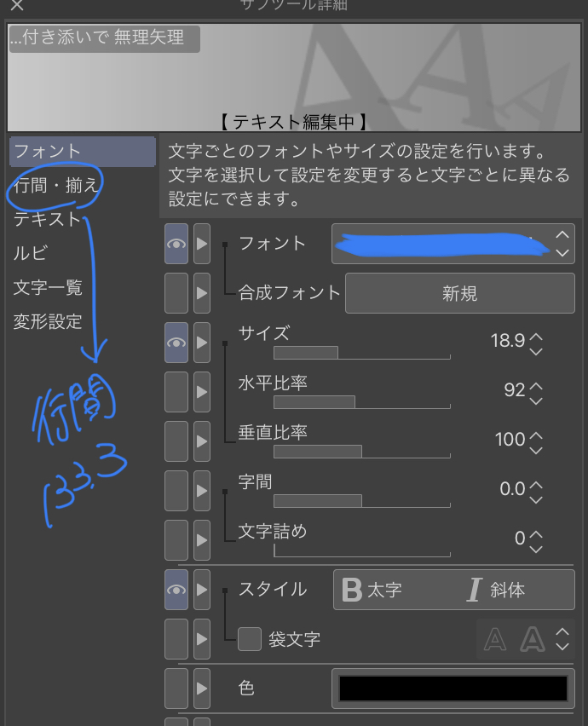Viewport: 588px width, 726px height.
Task: Click the サイズ slider bar
Action: 362,353
